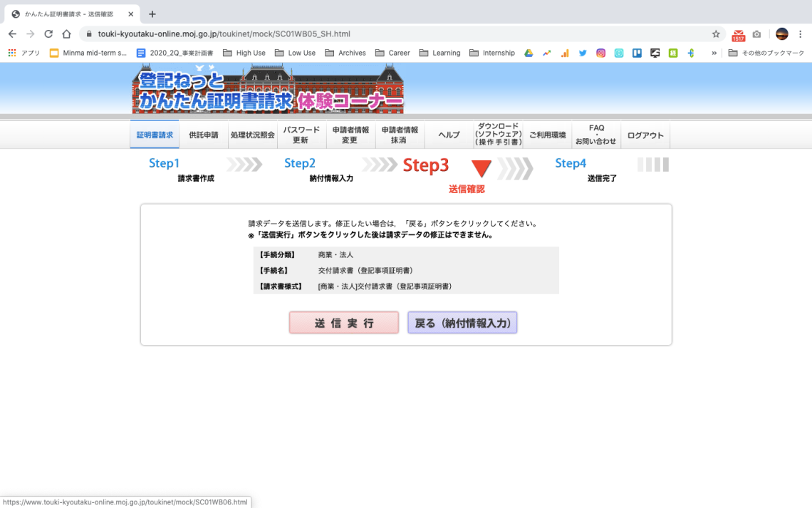The height and width of the screenshot is (508, 812).
Task: Open the 2020_2Q 事業計画書 bookmark
Action: pos(175,53)
